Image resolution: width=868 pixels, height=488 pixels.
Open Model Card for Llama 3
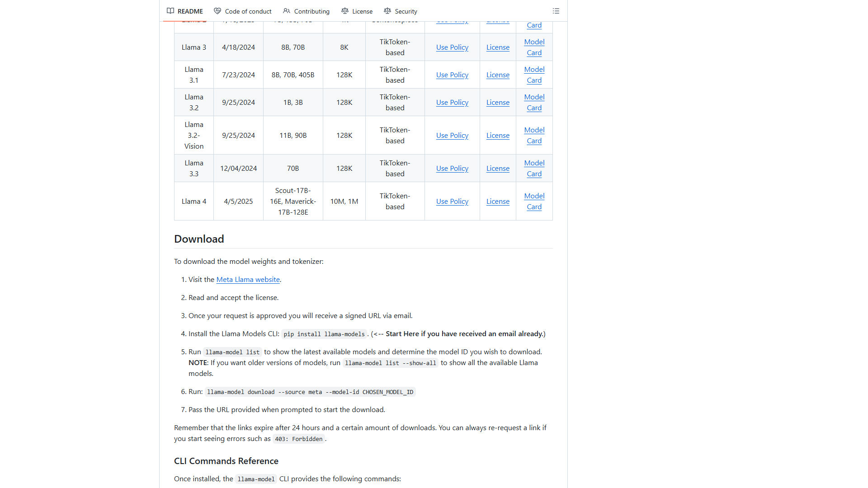[x=534, y=47]
